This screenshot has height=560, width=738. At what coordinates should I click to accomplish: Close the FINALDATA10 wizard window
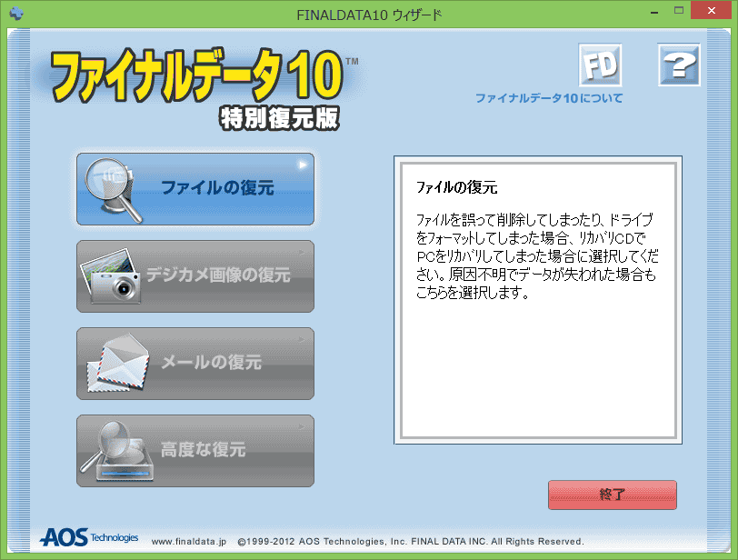[711, 10]
